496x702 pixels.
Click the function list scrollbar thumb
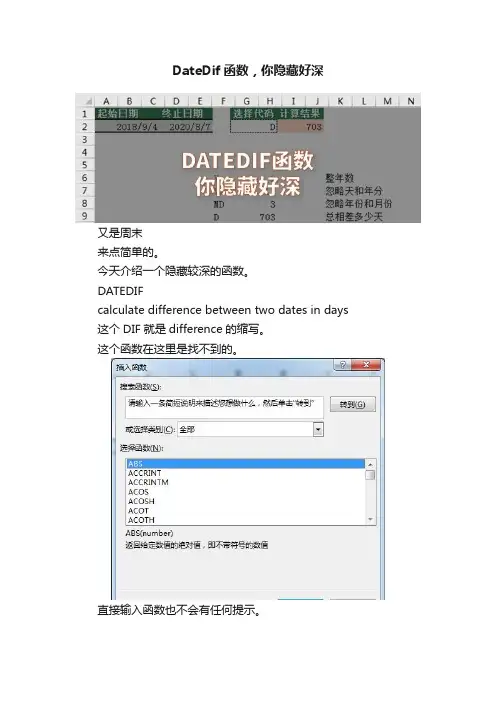point(370,475)
